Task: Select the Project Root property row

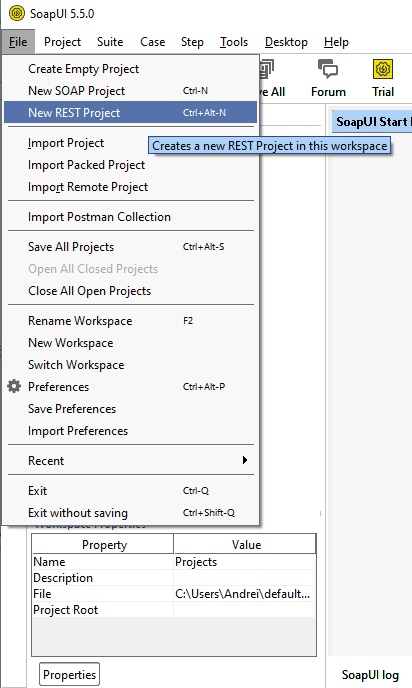Action: tap(174, 609)
